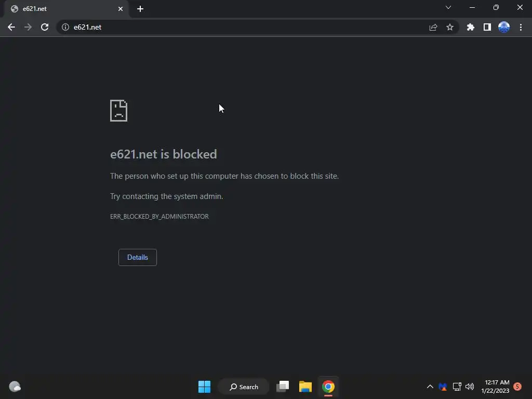Open Chrome's three-dot menu

[521, 27]
